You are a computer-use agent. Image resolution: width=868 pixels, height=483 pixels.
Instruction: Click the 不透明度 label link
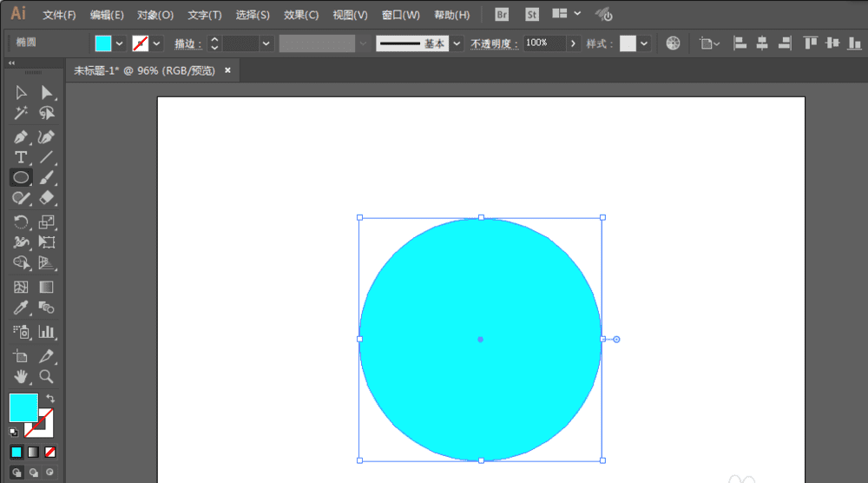494,43
